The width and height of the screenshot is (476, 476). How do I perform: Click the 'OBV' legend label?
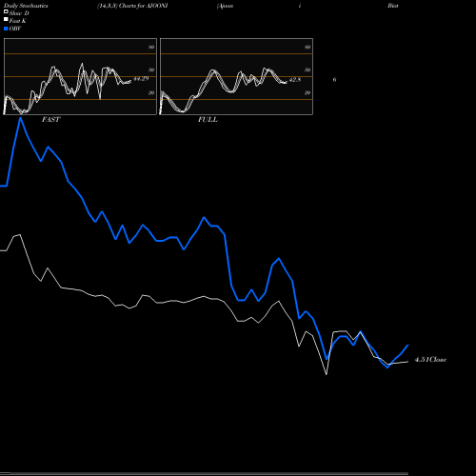[x=15, y=29]
